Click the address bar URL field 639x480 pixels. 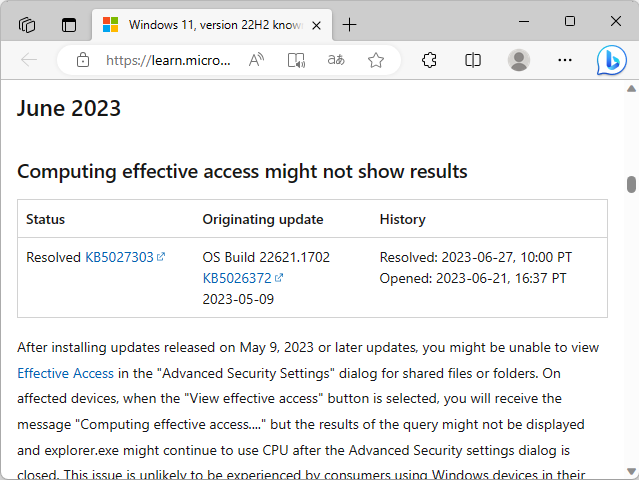point(168,60)
